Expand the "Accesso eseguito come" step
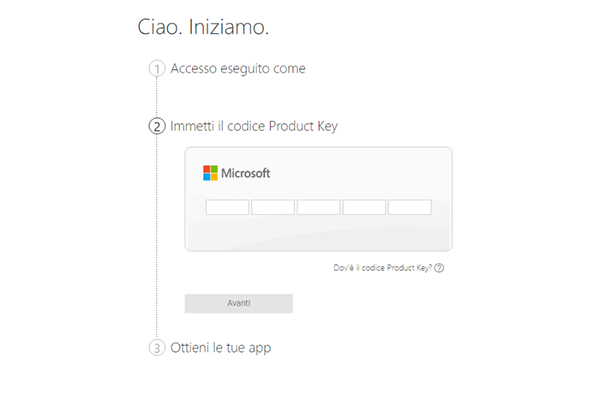The width and height of the screenshot is (600, 401). (x=238, y=69)
